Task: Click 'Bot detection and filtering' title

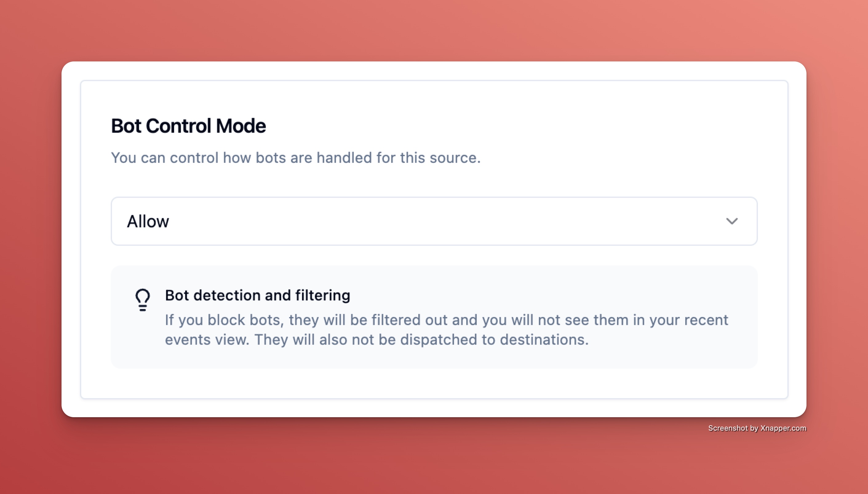Action: pos(257,295)
